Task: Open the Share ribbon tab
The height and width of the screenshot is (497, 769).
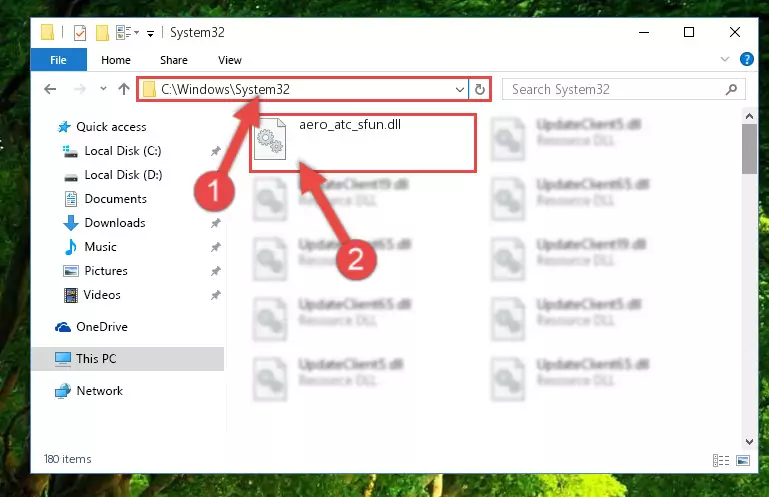Action: (174, 60)
